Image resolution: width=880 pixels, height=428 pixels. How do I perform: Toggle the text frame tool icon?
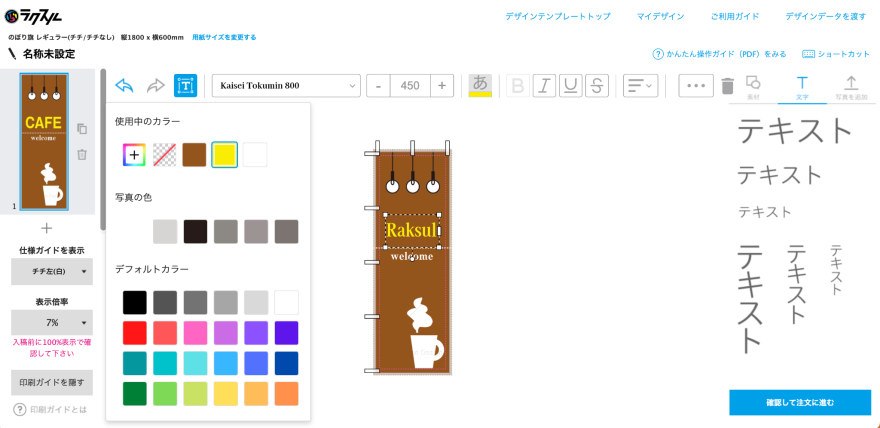click(x=185, y=86)
